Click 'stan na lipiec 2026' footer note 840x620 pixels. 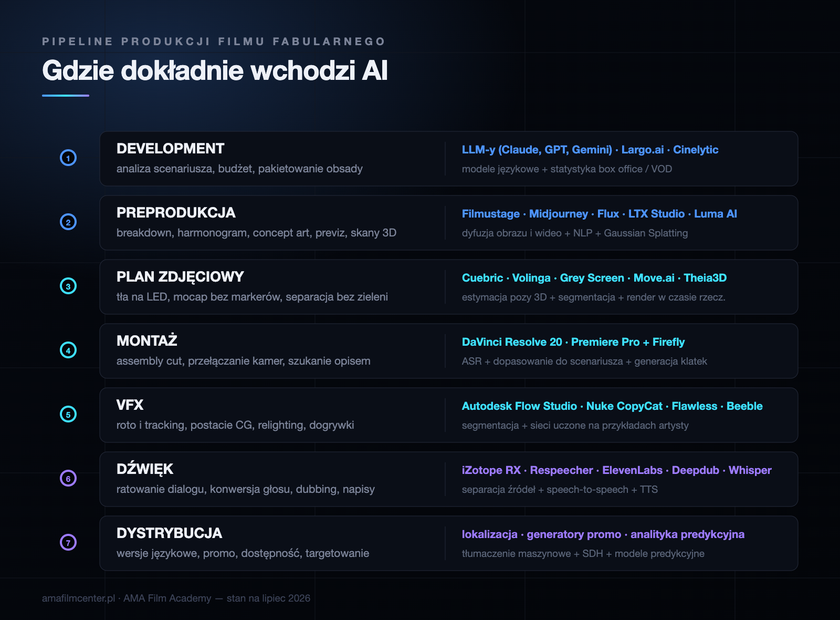(268, 598)
